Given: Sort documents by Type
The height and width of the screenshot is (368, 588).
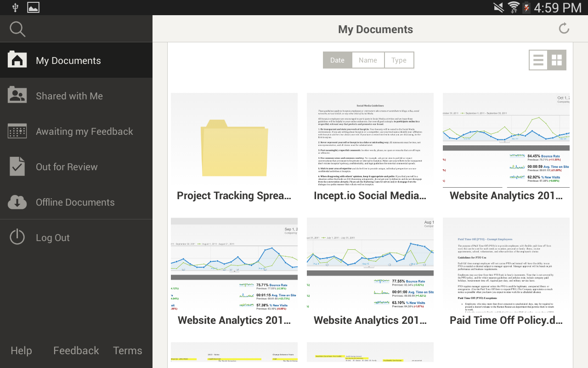Looking at the screenshot, I should [399, 60].
